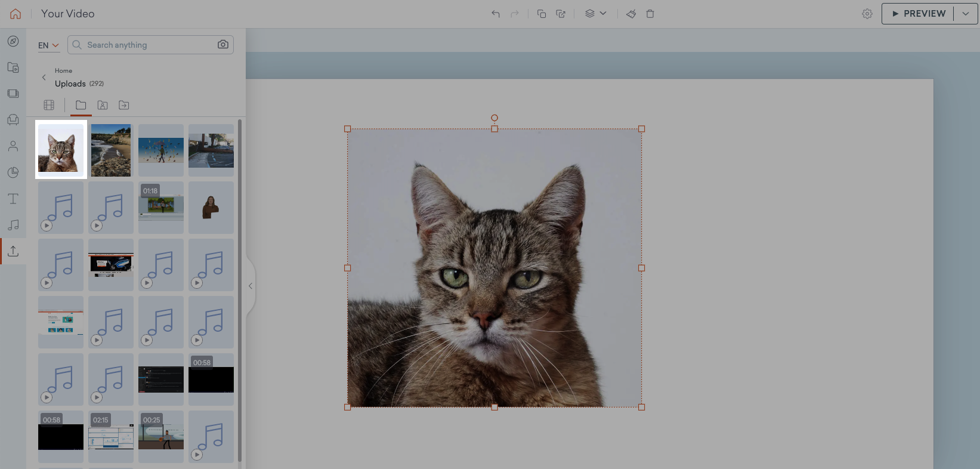Click the Search anything field
The image size is (980, 469).
point(149,45)
